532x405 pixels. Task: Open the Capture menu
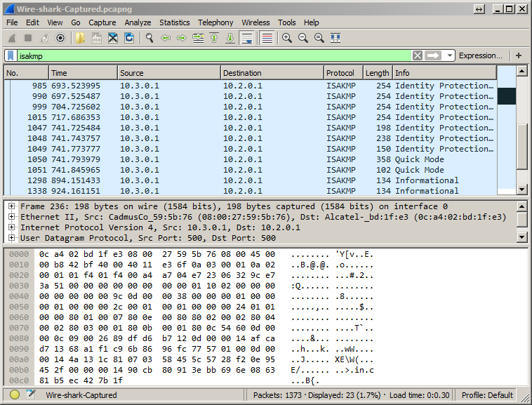102,22
